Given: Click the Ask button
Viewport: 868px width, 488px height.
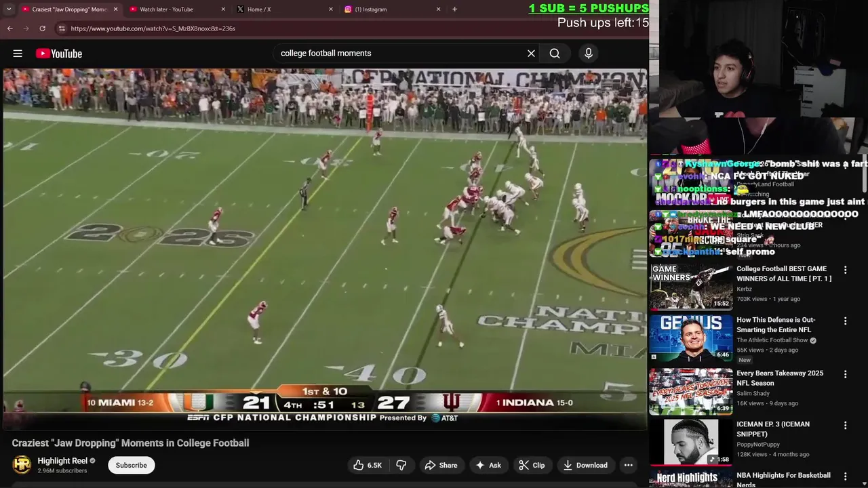Looking at the screenshot, I should [x=488, y=465].
